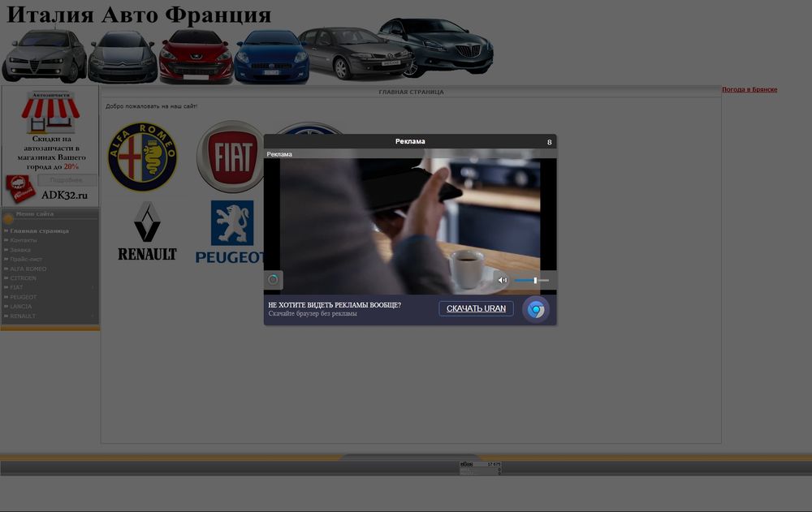Click the Alfa Romeo car in header
Screen dimensions: 812x512
point(44,56)
